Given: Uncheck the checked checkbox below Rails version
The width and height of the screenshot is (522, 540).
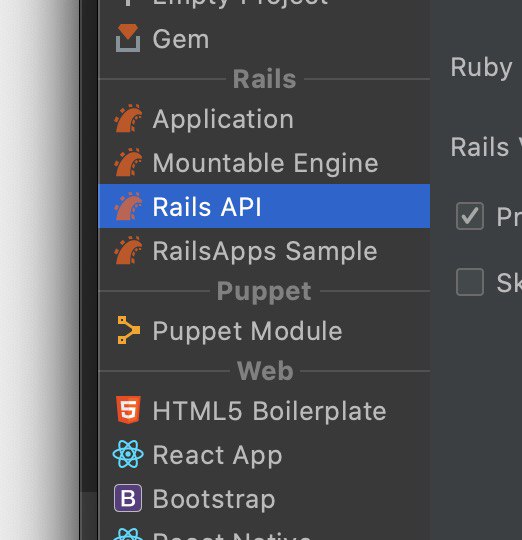Looking at the screenshot, I should tap(470, 216).
